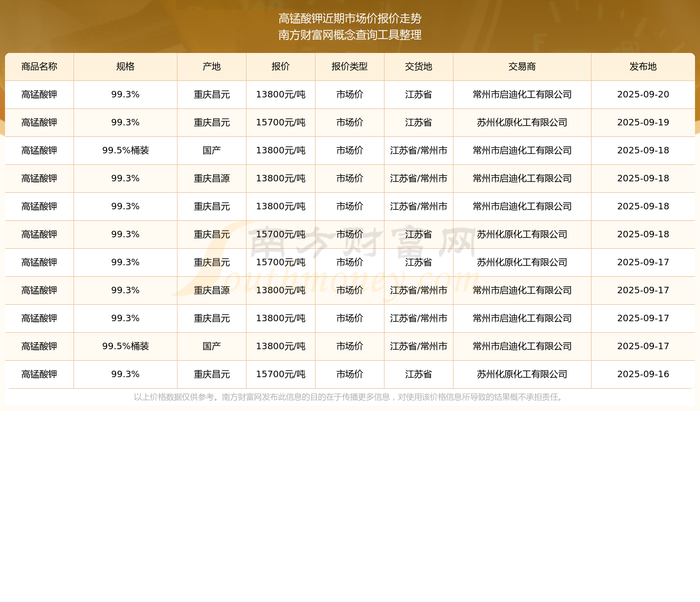Click the 商品名称 column header

(x=39, y=67)
